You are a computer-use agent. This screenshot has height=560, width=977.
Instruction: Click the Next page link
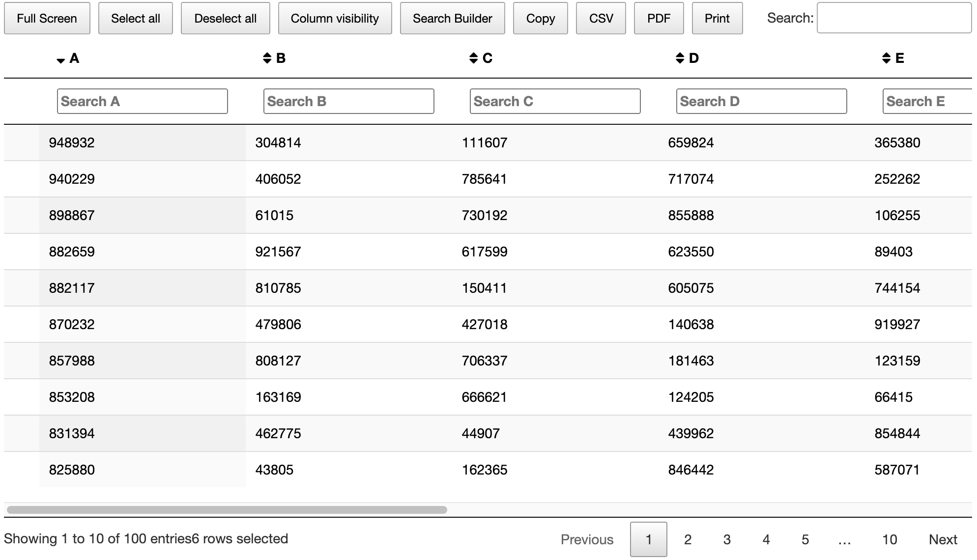943,539
